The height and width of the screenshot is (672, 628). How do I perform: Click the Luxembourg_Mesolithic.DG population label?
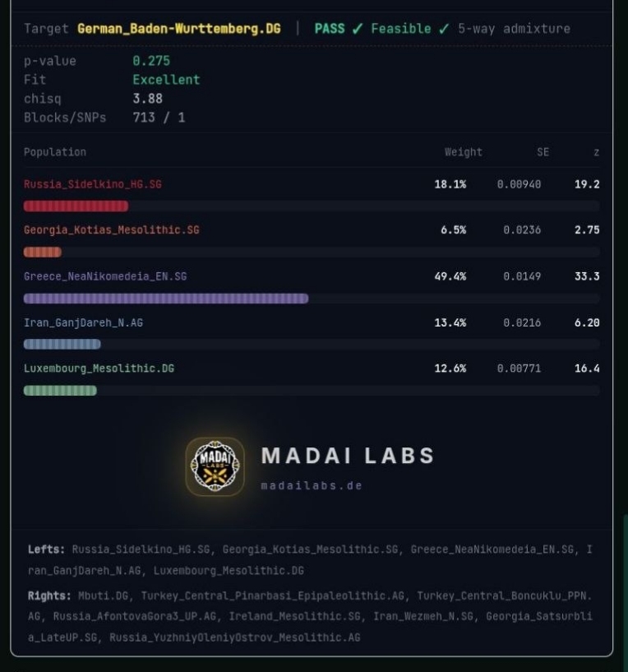[99, 368]
